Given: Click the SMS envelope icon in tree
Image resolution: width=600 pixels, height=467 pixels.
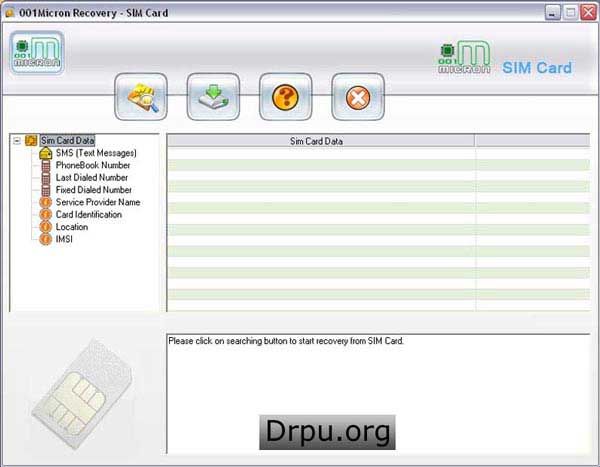Looking at the screenshot, I should point(46,153).
